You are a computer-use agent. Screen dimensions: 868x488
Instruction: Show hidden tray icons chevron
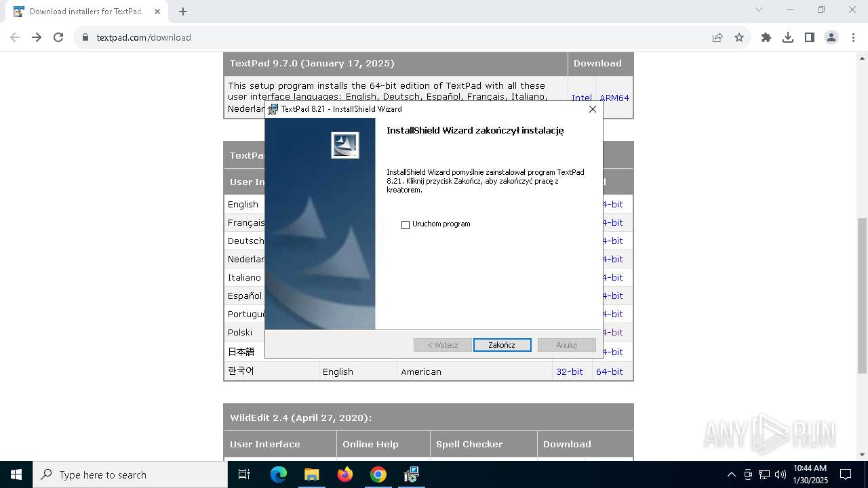[731, 474]
